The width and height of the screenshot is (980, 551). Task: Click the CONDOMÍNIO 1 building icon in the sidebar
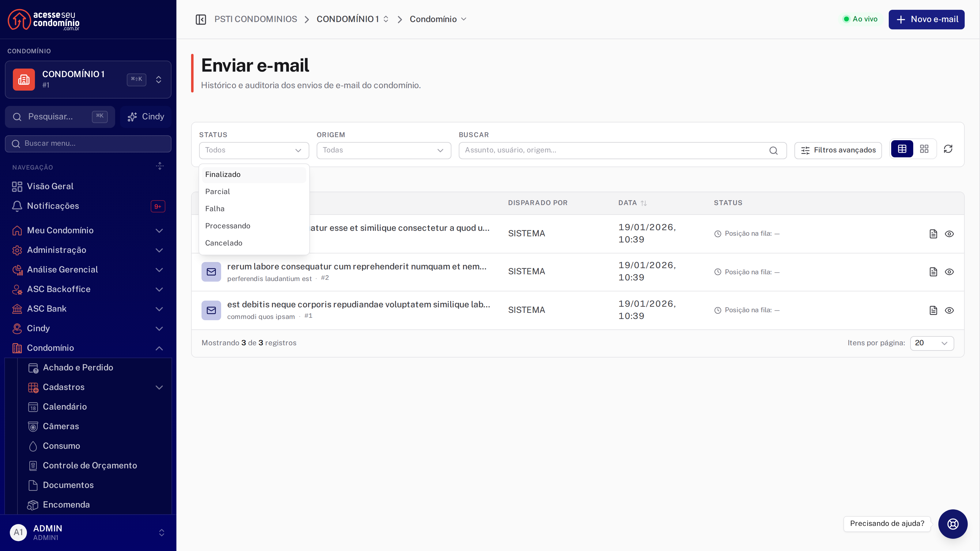(x=24, y=80)
